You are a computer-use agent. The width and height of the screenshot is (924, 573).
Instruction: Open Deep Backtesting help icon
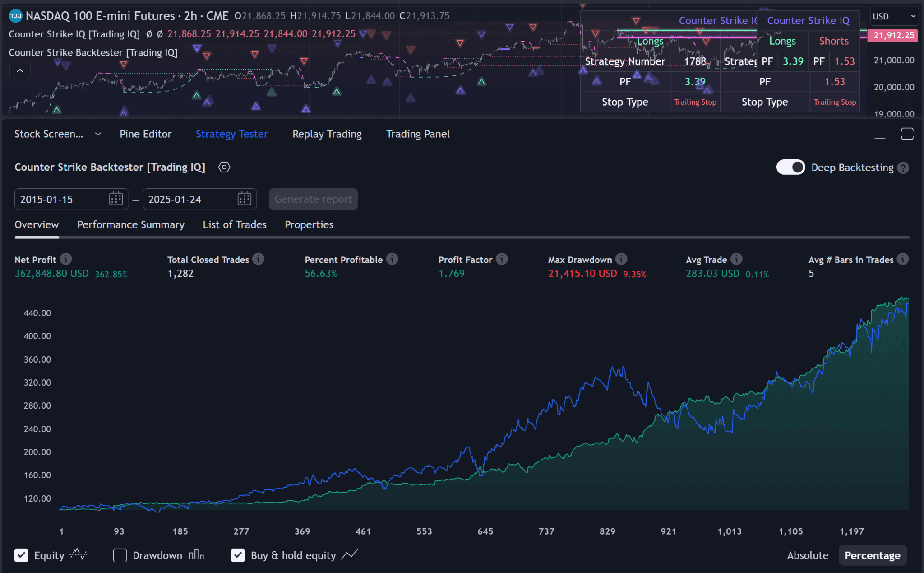point(903,168)
